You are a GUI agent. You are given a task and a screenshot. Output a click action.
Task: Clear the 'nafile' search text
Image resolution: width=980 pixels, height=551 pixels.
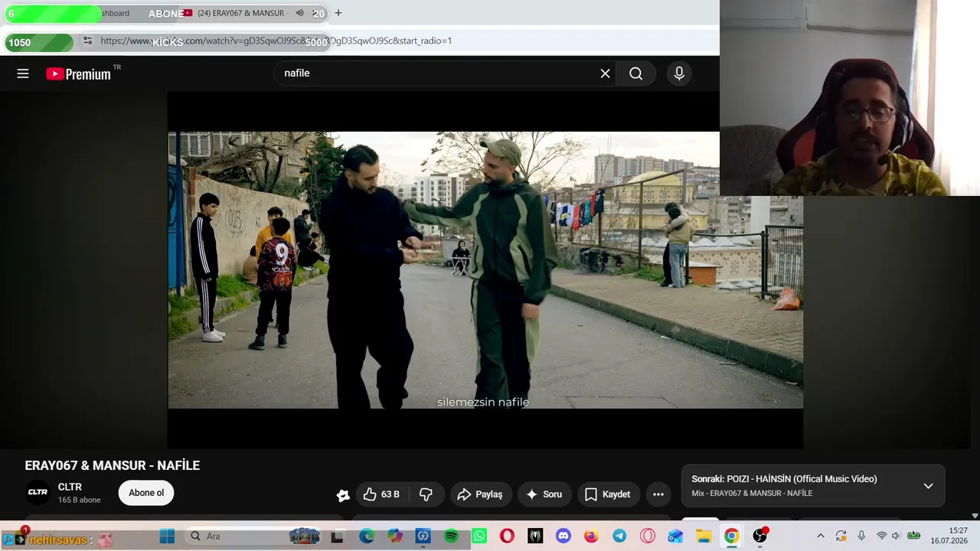click(x=605, y=73)
